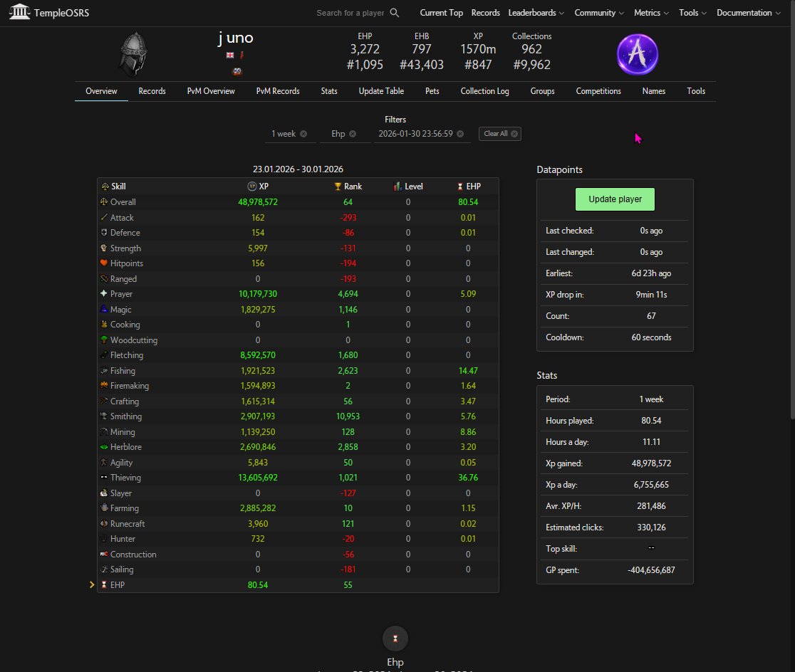Click the GP spent value -404,656,687
Image resolution: width=795 pixels, height=672 pixels.
click(651, 570)
